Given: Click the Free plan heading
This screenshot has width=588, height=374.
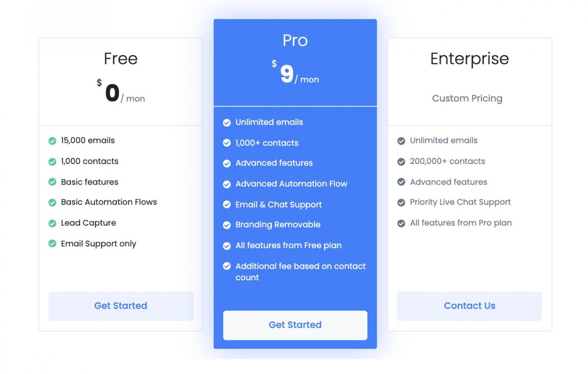Looking at the screenshot, I should point(121,59).
